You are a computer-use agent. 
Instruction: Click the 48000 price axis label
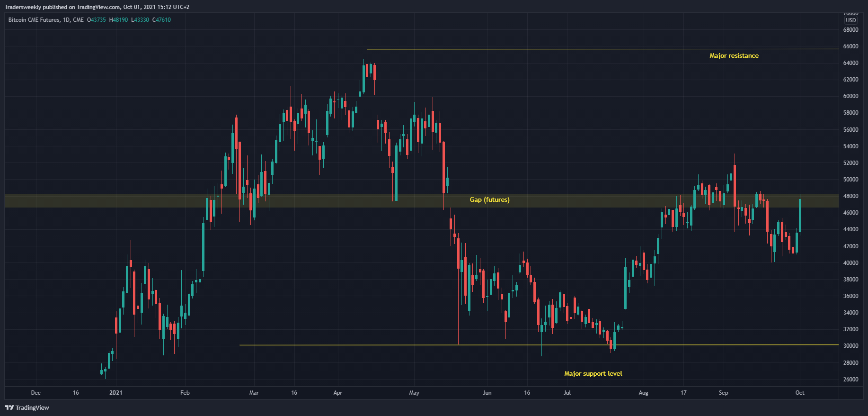point(850,196)
